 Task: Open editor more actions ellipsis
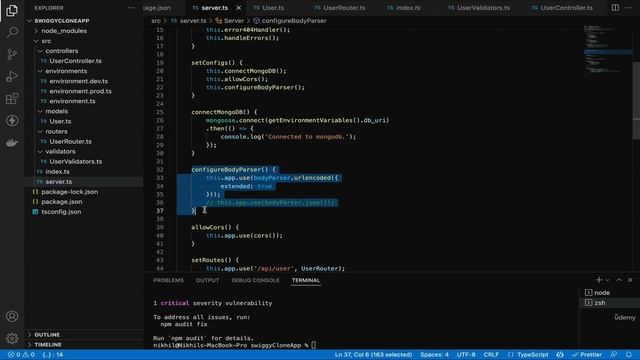[x=629, y=8]
